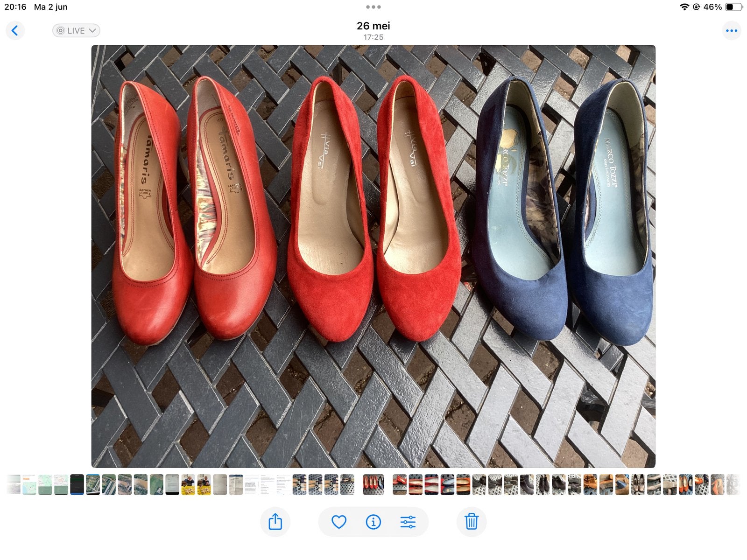Show photo info with the i icon

tap(373, 522)
